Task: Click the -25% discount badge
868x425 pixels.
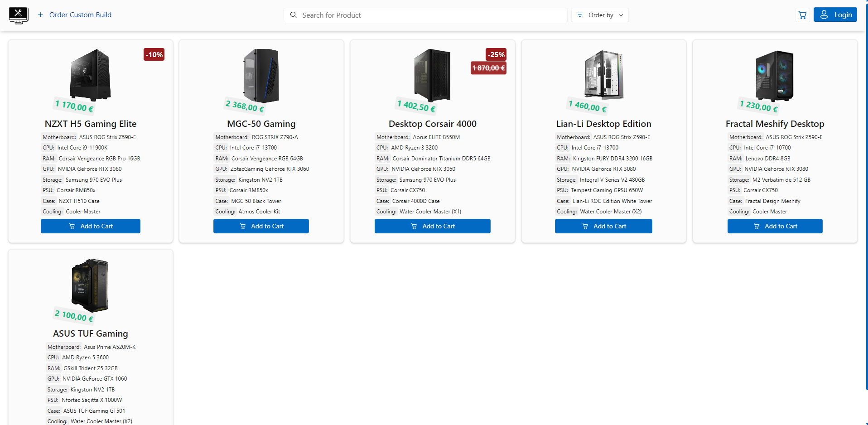Action: point(496,54)
